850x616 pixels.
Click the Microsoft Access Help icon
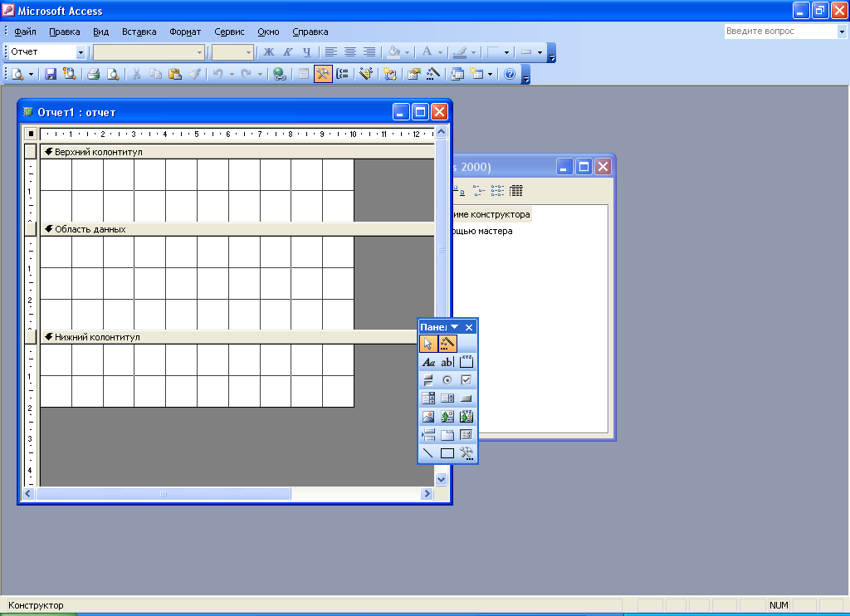510,74
